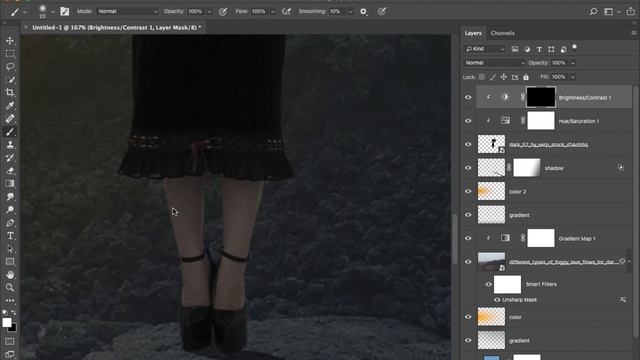The image size is (640, 360).
Task: Hide the Brightness/Contrast 1 layer
Action: [x=468, y=97]
